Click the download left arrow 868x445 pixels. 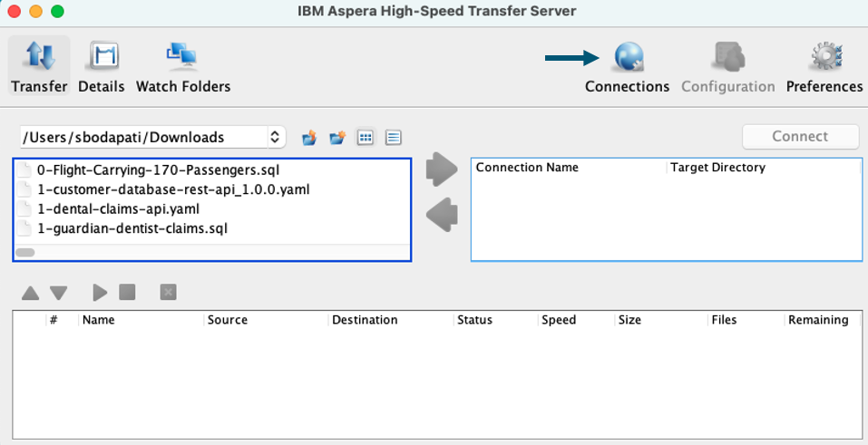pyautogui.click(x=442, y=214)
